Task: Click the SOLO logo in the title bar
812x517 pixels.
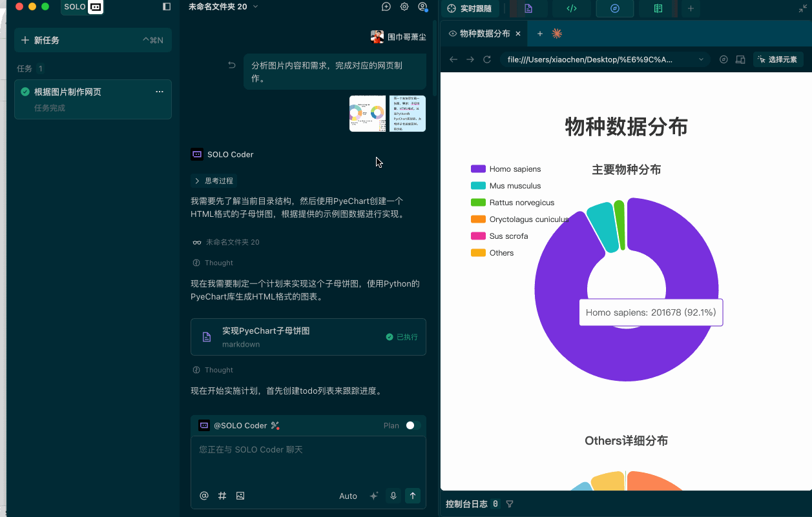Action: (x=83, y=6)
